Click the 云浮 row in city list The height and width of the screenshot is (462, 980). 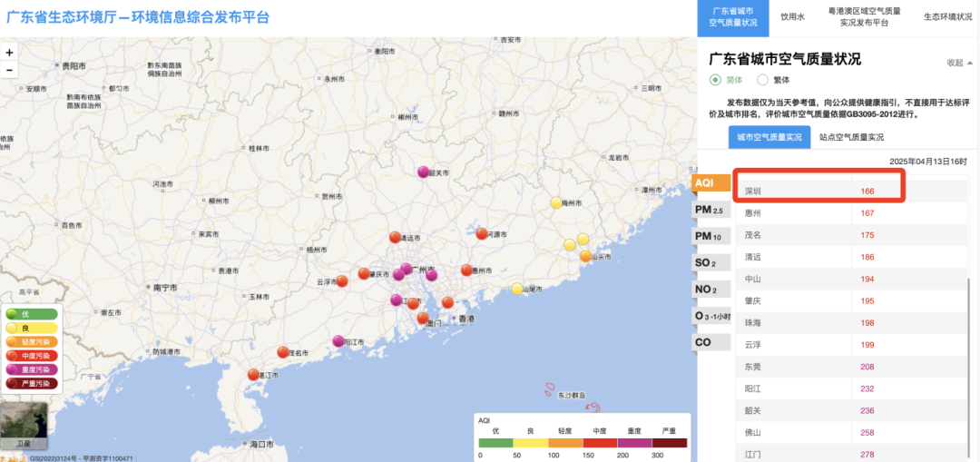pyautogui.click(x=852, y=345)
